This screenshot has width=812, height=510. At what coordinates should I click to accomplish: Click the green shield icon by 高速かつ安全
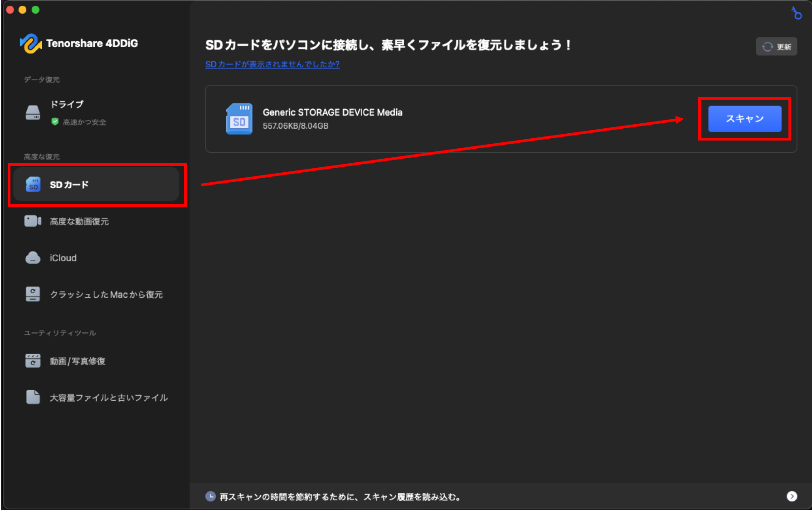[x=55, y=122]
